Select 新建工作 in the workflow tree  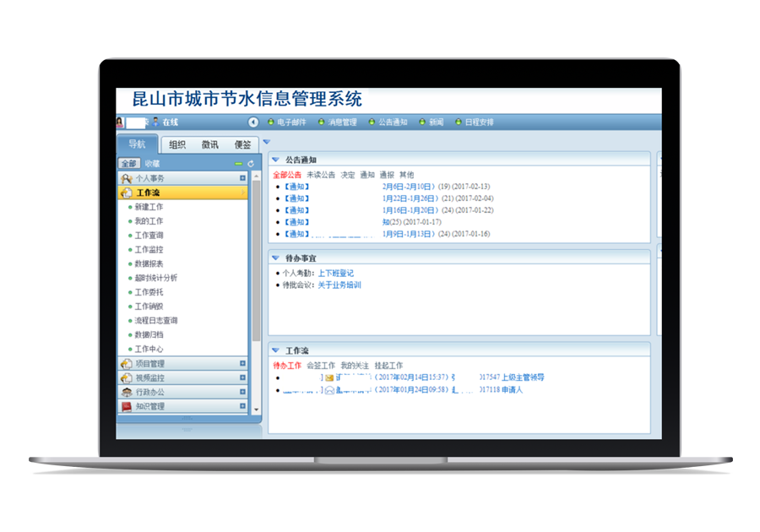coord(149,207)
